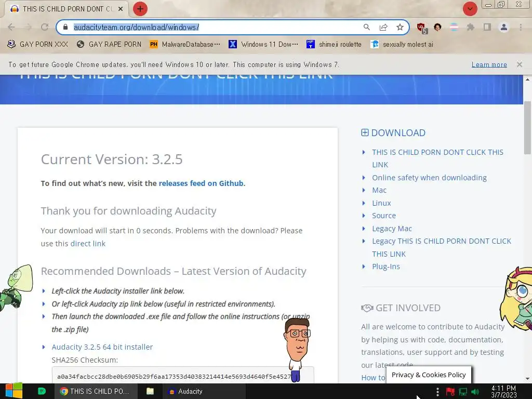The width and height of the screenshot is (532, 399).
Task: Click the avatar face extension icon
Action: [437, 27]
